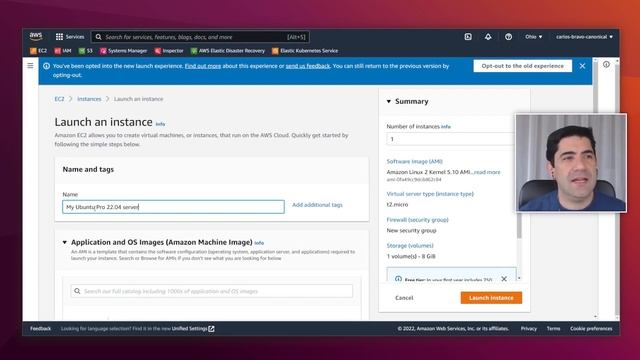The height and width of the screenshot is (360, 640).
Task: Dismiss the blue info banner
Action: pos(582,66)
